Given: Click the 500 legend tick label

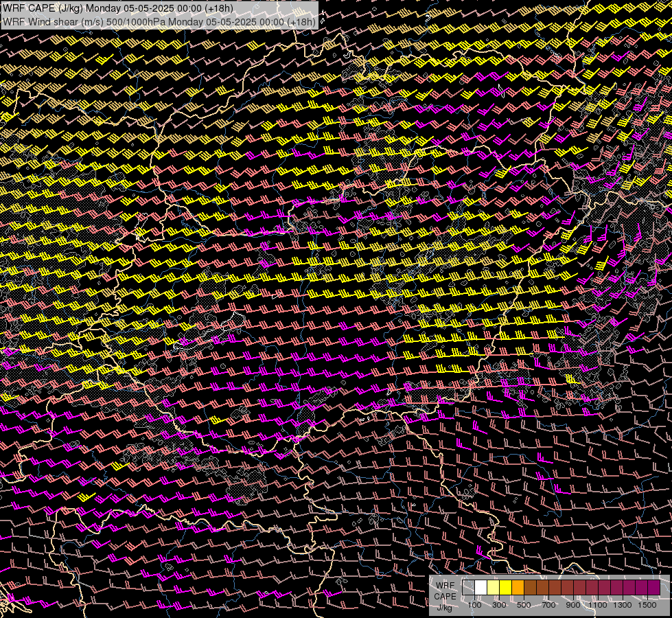Looking at the screenshot, I should point(524,605).
